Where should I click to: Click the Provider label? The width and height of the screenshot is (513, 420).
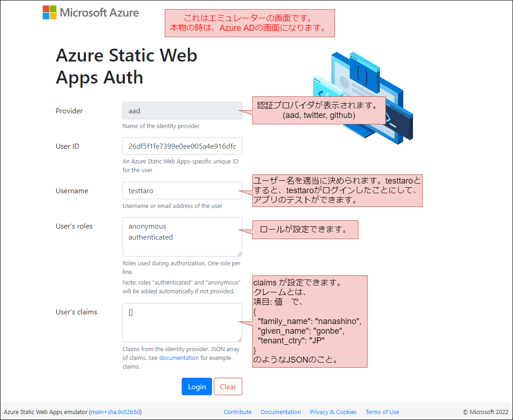point(69,111)
